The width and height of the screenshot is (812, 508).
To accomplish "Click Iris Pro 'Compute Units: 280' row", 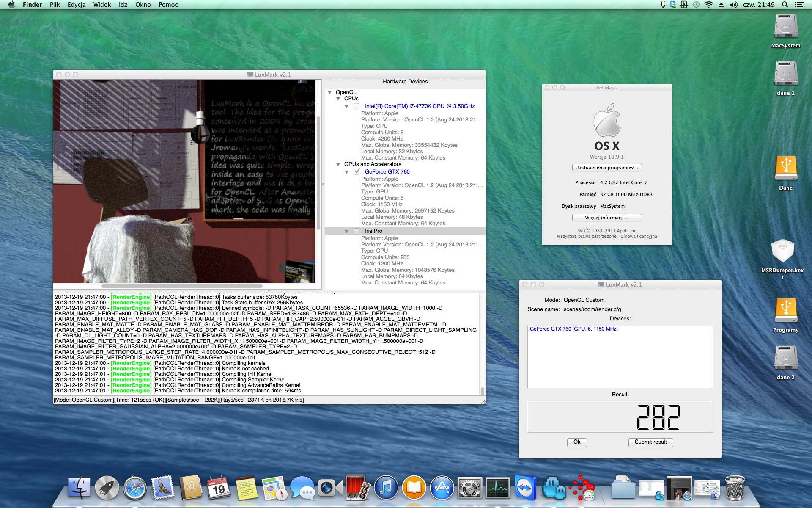I will click(385, 257).
